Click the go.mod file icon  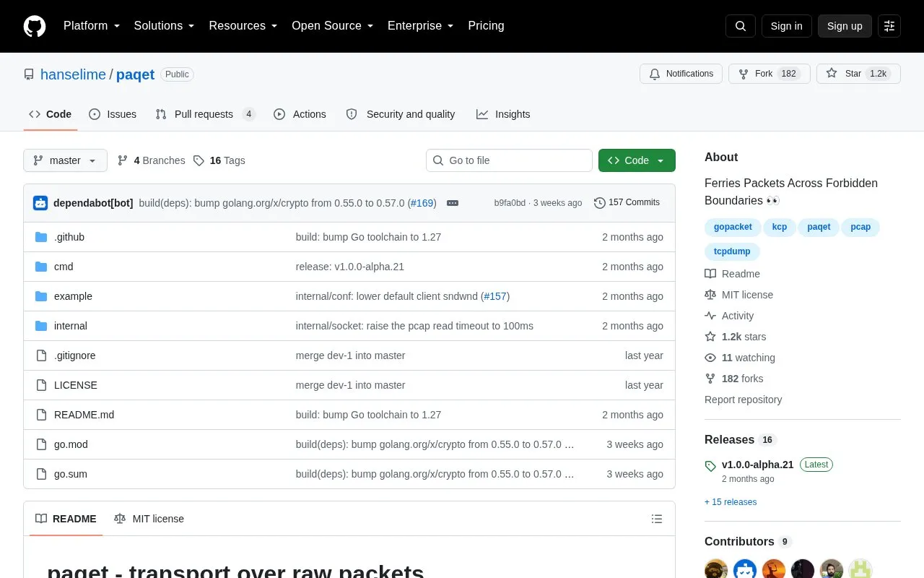tap(41, 444)
